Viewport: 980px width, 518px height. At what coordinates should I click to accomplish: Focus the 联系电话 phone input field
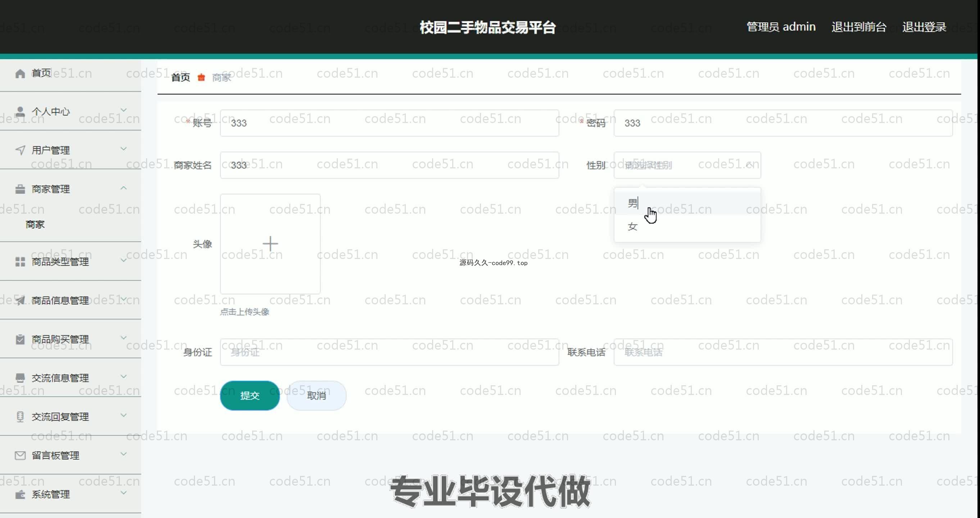[x=783, y=352]
